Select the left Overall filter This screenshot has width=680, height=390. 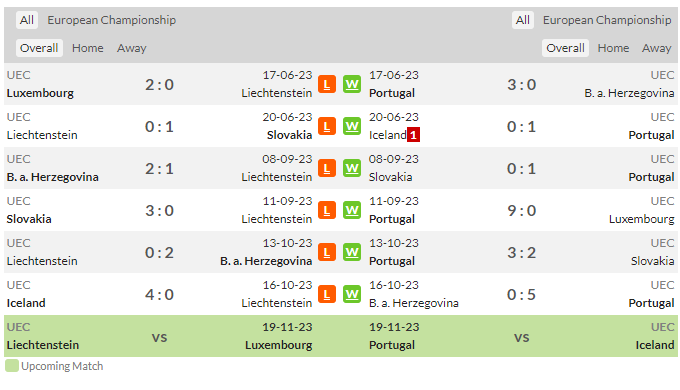tap(39, 48)
